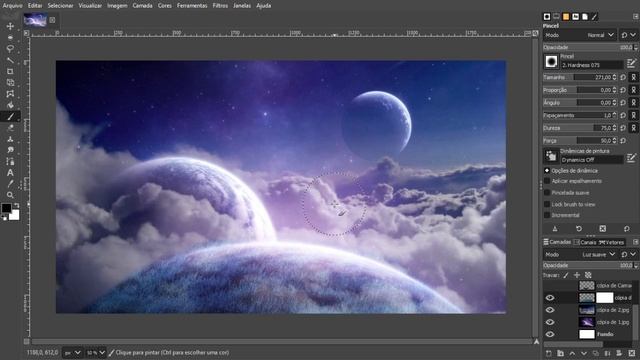
Task: Select the Color Picker tool
Action: [10, 184]
